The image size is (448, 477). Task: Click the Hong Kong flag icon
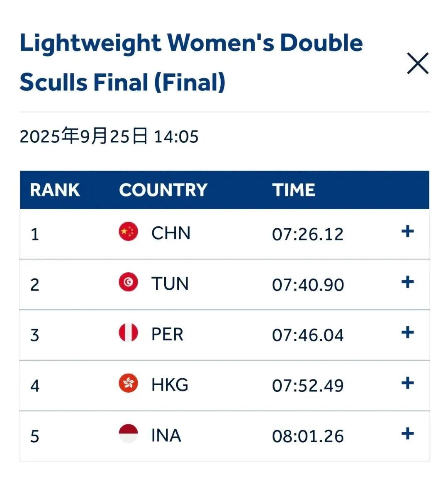[128, 383]
